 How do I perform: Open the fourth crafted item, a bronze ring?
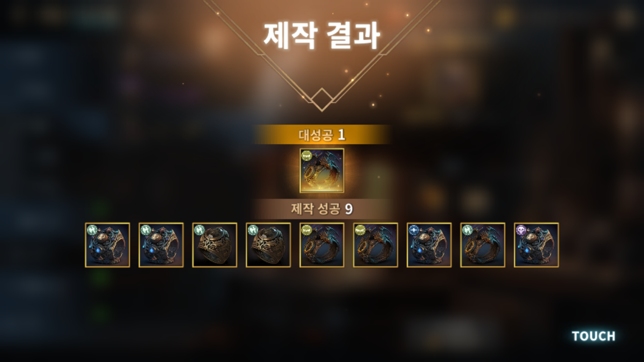pos(268,245)
